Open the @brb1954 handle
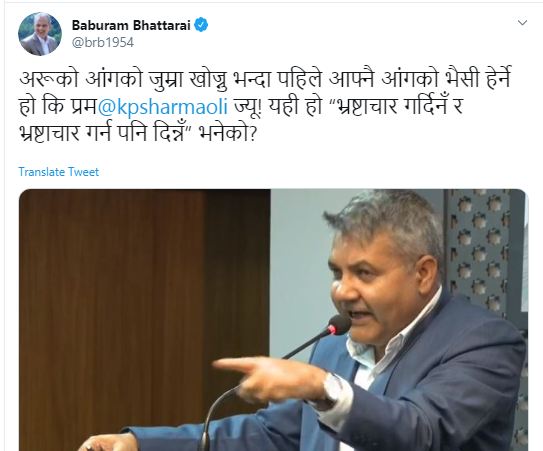The height and width of the screenshot is (451, 543). (103, 43)
